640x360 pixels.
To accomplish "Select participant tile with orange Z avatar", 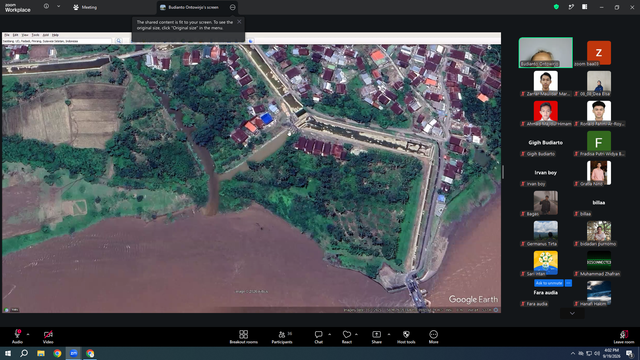I will 599,53.
